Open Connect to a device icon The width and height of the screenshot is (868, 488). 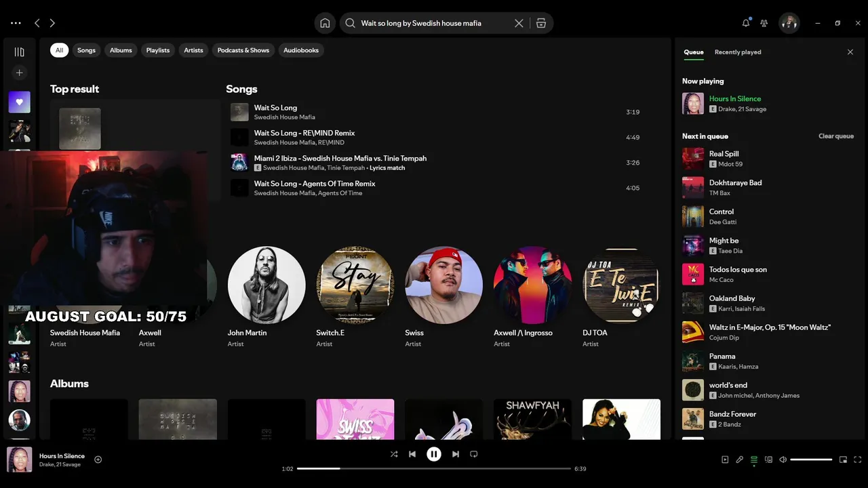tap(768, 460)
